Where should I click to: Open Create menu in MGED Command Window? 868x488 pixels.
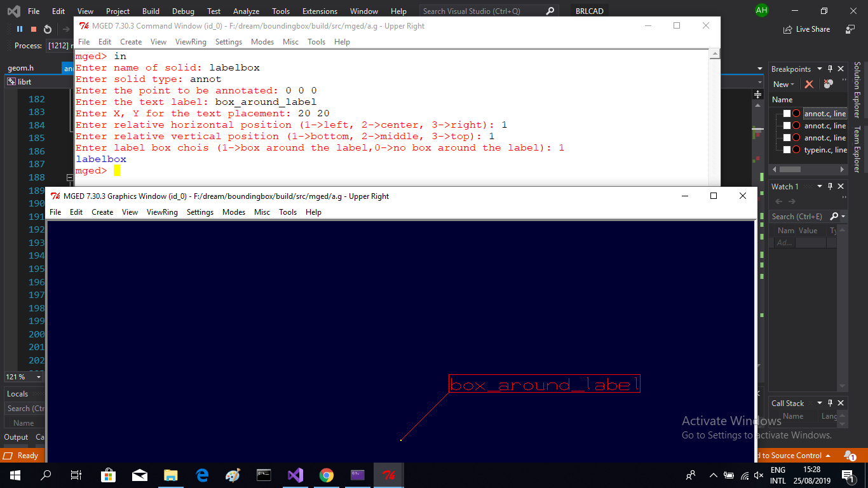tap(131, 41)
